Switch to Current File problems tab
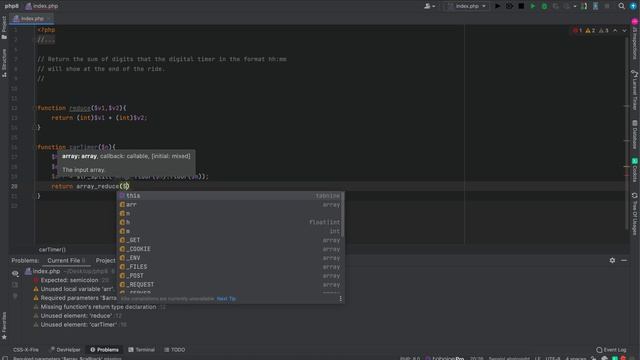Image resolution: width=640 pixels, height=360 pixels. pyautogui.click(x=66, y=260)
